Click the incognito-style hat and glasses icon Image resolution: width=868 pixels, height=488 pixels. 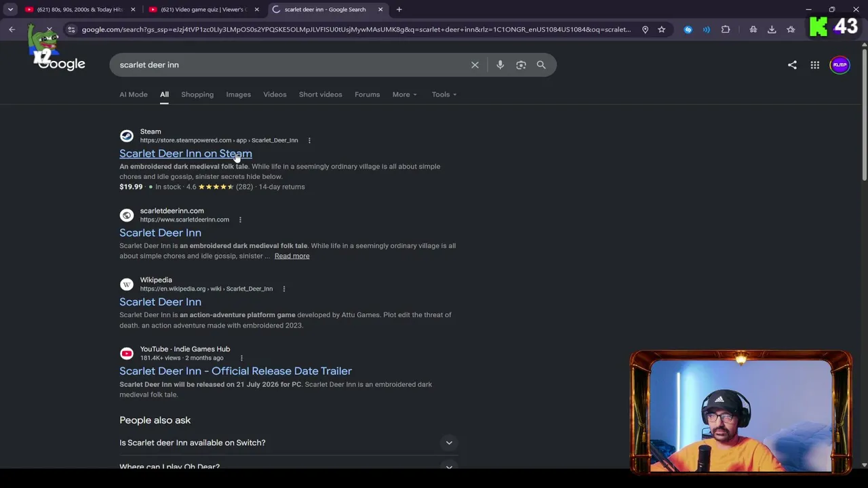coord(753,29)
